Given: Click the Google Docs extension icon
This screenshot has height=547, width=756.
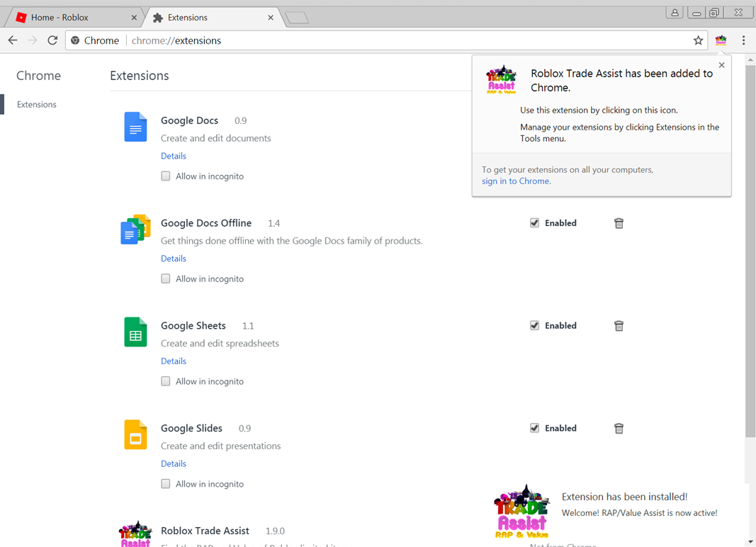Looking at the screenshot, I should (x=135, y=127).
